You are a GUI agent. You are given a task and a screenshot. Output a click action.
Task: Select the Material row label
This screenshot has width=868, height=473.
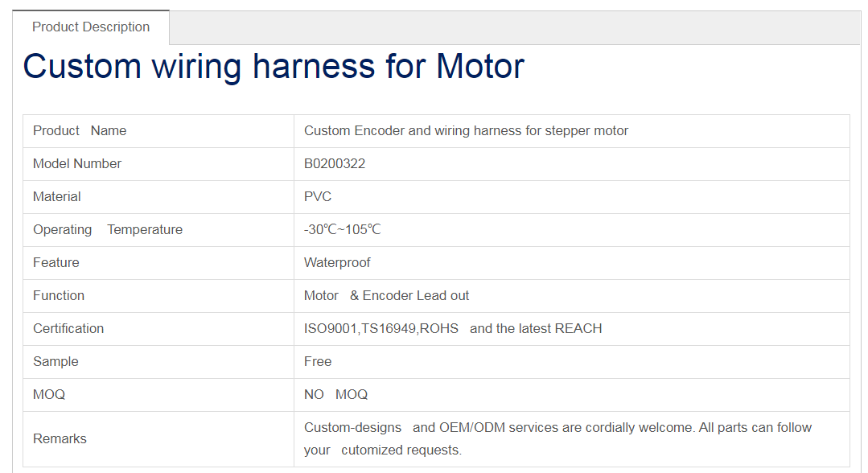click(57, 197)
